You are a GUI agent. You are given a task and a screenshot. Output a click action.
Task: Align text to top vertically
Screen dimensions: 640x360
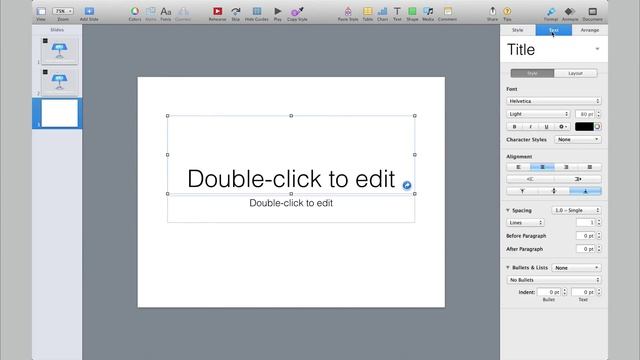522,191
